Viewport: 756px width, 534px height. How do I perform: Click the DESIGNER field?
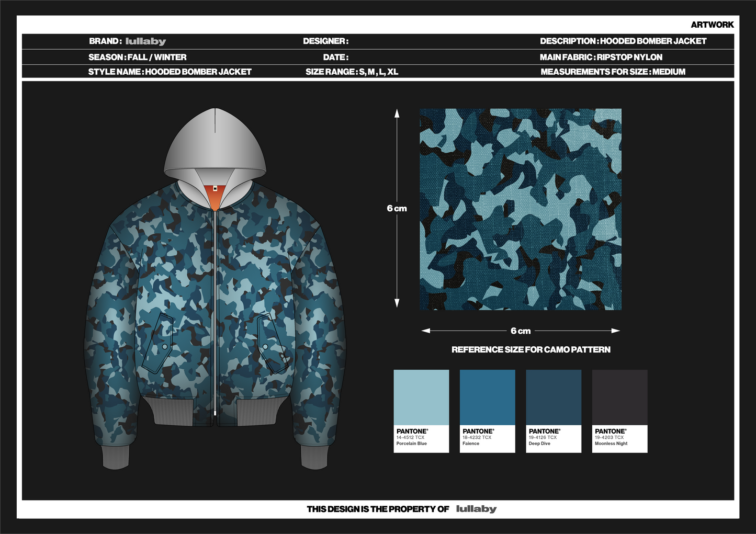tap(325, 41)
